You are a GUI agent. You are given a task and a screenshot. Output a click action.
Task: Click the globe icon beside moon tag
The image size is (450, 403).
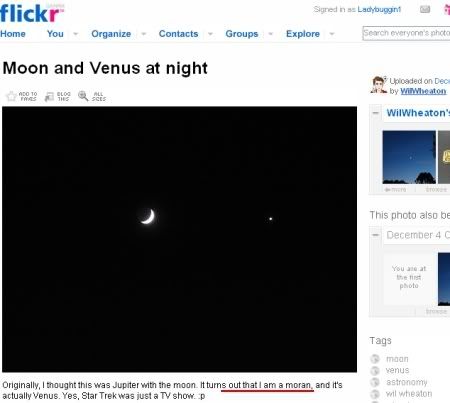click(x=375, y=359)
